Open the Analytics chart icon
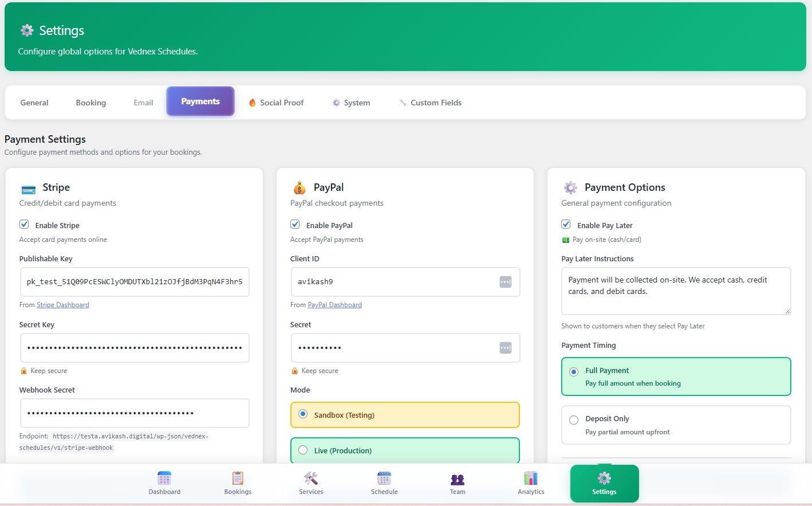Screen dimensions: 812x506 point(531,478)
